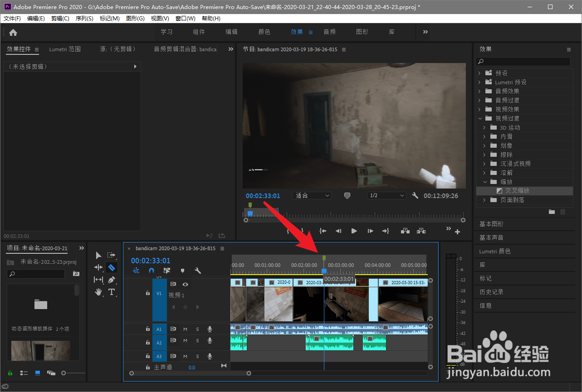Open the 基本声音 panel
The height and width of the screenshot is (392, 582).
pos(492,237)
